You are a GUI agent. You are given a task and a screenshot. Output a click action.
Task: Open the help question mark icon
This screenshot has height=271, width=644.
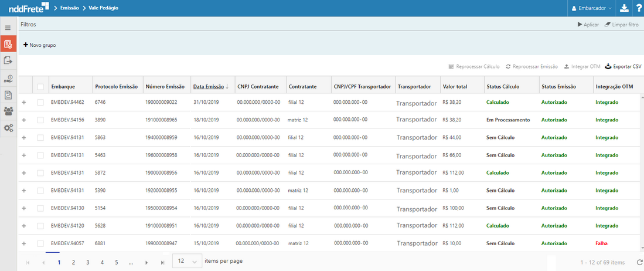tap(638, 8)
